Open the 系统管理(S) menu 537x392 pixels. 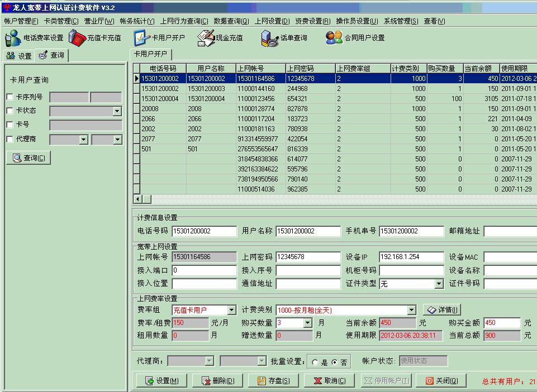tap(401, 21)
